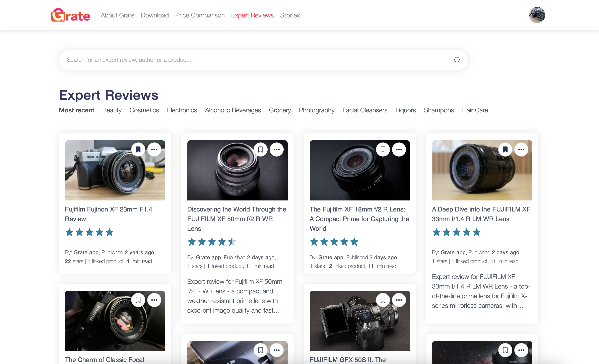The width and height of the screenshot is (599, 364).
Task: Click the GFX 50S II camera thumbnail
Action: 360,321
